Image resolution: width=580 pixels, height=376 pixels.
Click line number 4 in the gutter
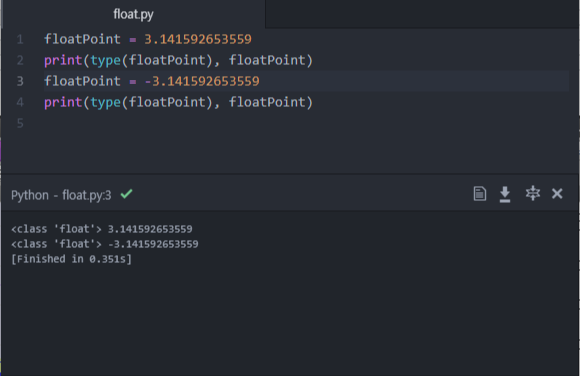click(20, 102)
